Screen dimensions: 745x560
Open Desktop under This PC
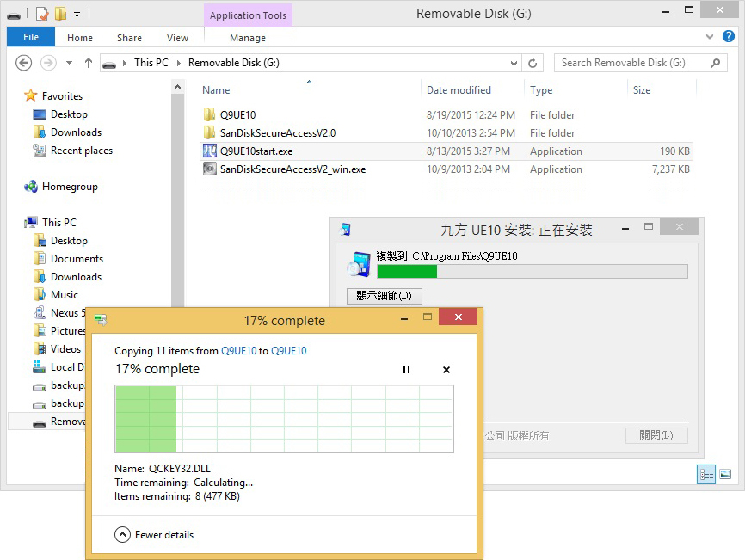69,240
